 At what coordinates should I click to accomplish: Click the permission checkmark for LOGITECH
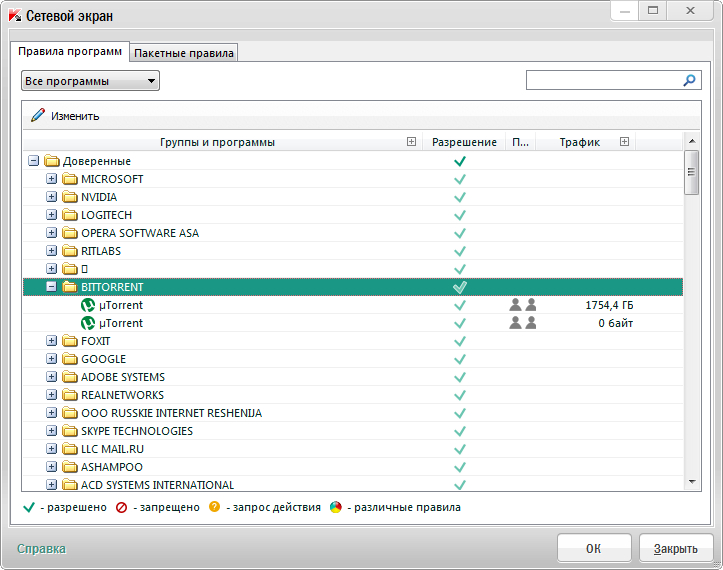[x=460, y=215]
